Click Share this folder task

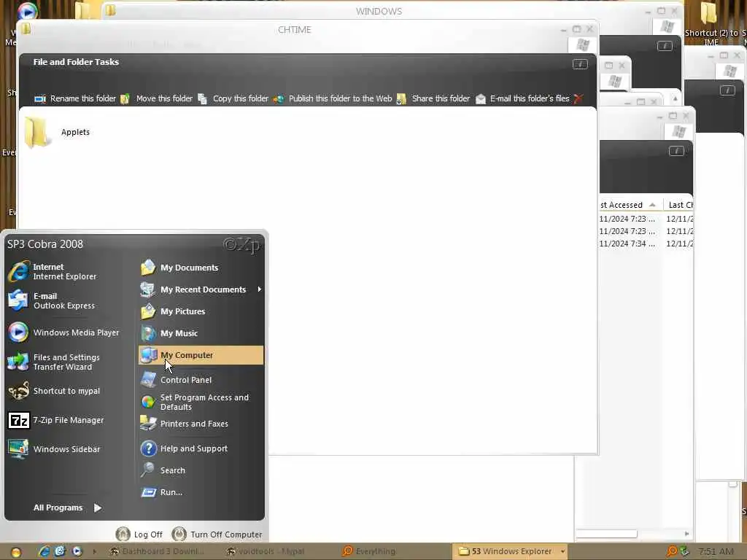tap(433, 98)
